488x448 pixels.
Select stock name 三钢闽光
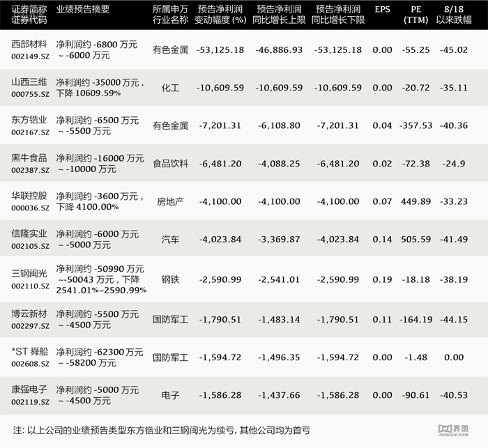click(29, 273)
